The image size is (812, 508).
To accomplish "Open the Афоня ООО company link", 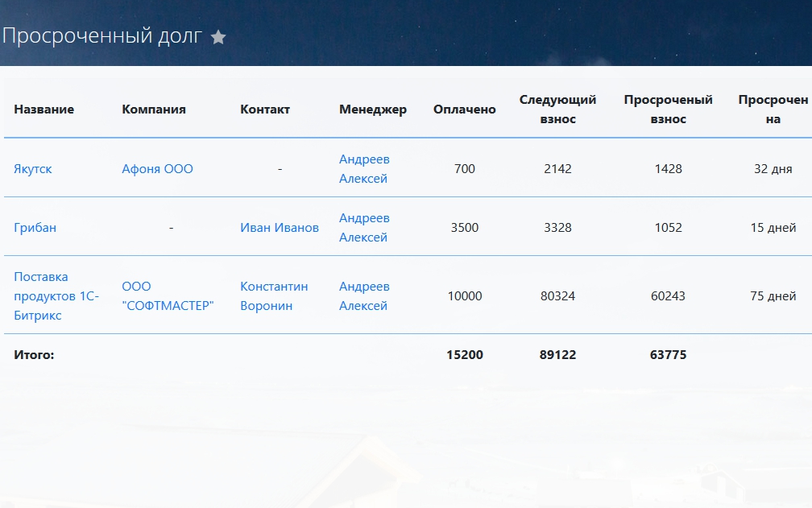I will coord(157,169).
